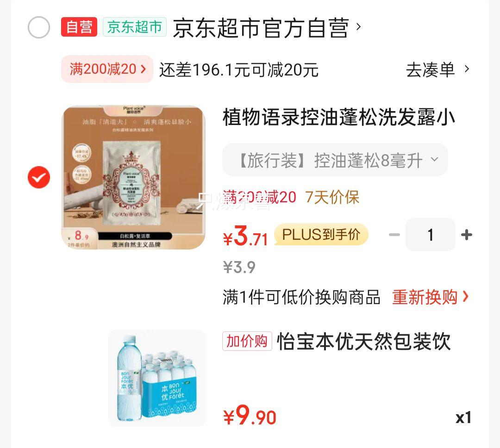Open 植物语录控油蓬松洗发露 product title
The image size is (500, 448).
click(338, 118)
